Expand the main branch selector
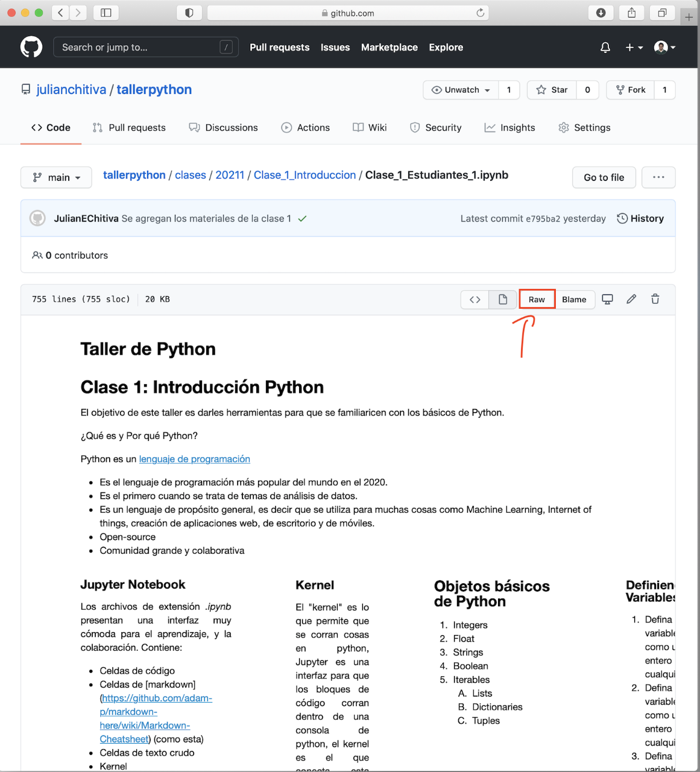 (56, 177)
